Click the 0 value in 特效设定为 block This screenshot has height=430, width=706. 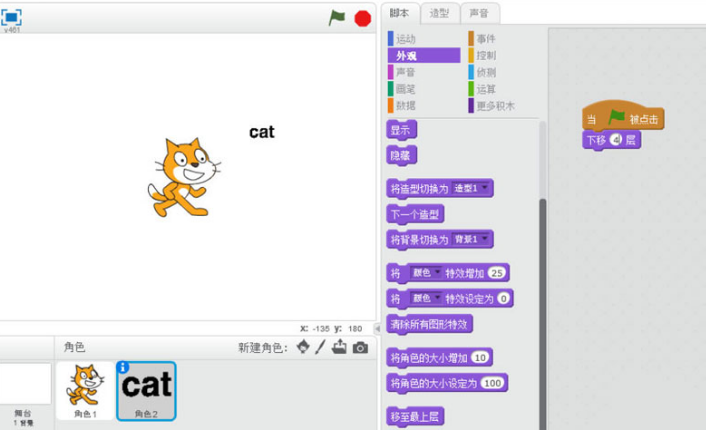coord(503,299)
